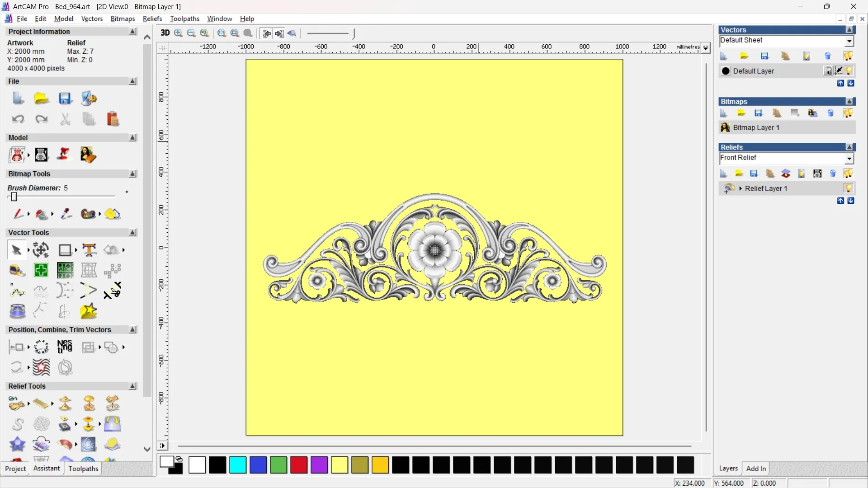This screenshot has width=868, height=488.
Task: Open the Default Sheet dropdown
Action: pyautogui.click(x=849, y=41)
